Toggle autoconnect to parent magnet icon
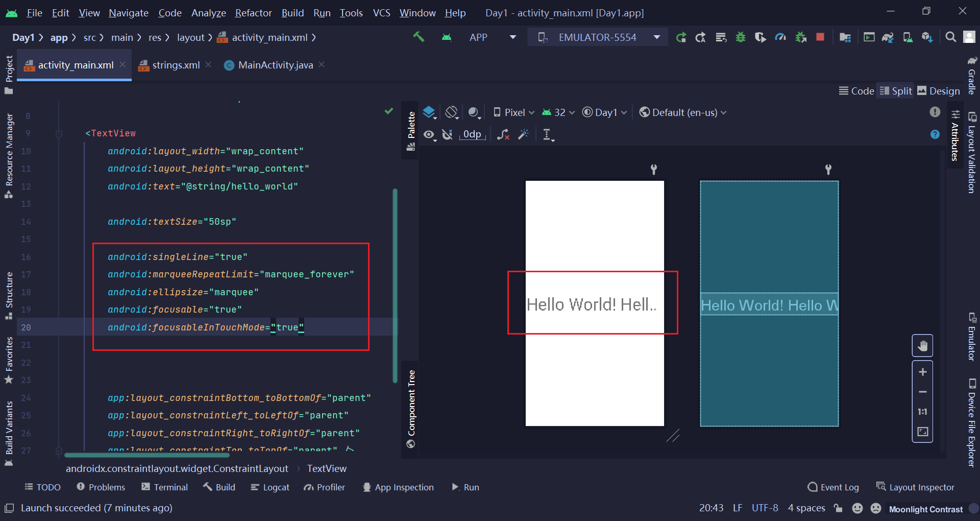The height and width of the screenshot is (521, 980). pyautogui.click(x=448, y=134)
